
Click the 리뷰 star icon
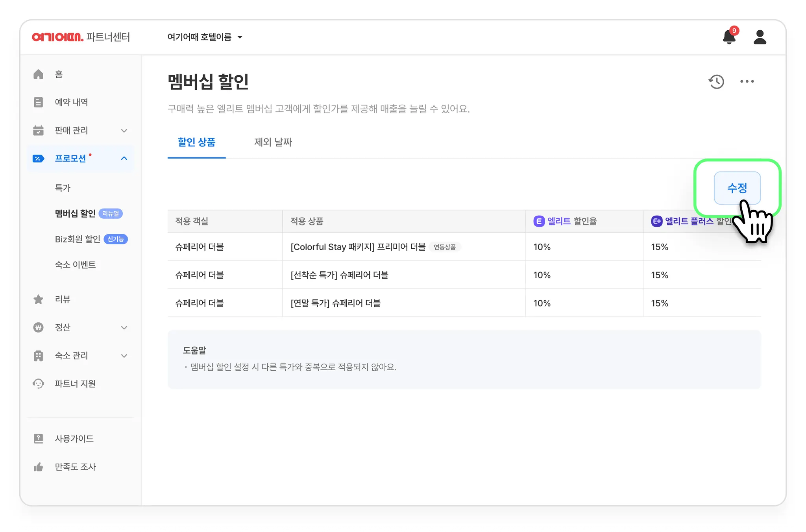(x=38, y=299)
